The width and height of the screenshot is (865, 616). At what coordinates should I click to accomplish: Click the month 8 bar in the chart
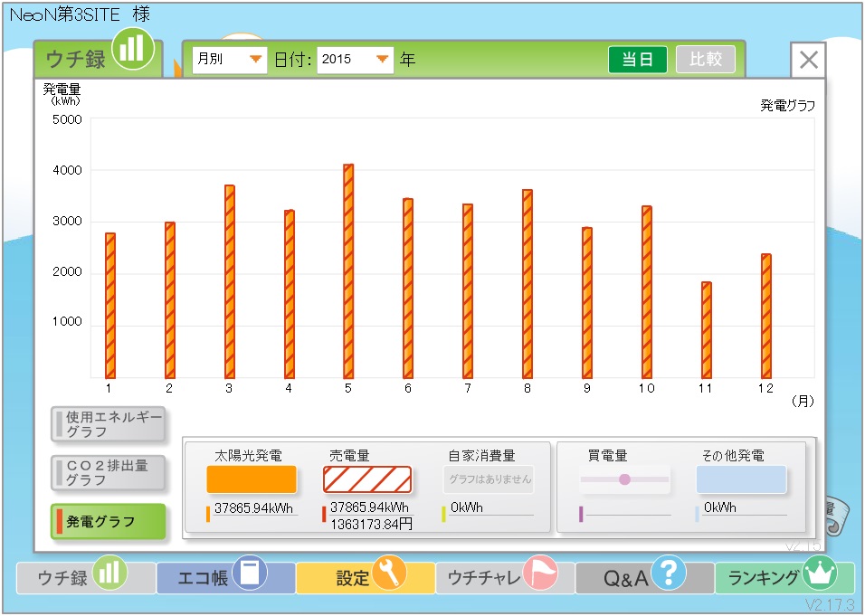(528, 284)
